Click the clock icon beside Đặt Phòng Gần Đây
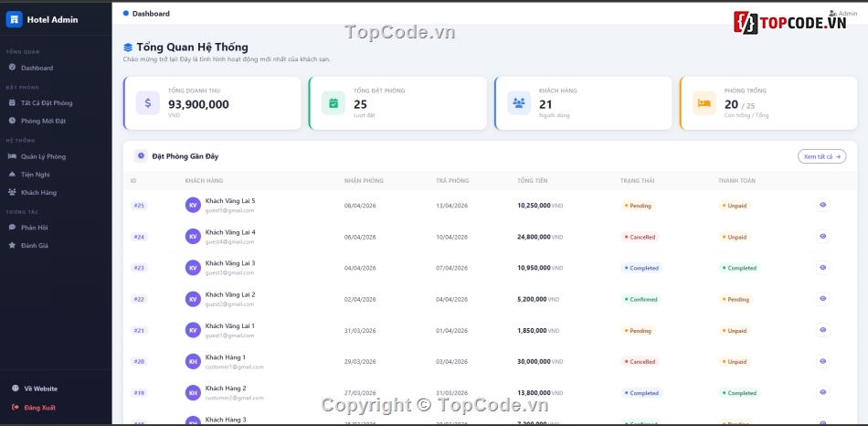Viewport: 868px width, 426px height. pyautogui.click(x=141, y=156)
